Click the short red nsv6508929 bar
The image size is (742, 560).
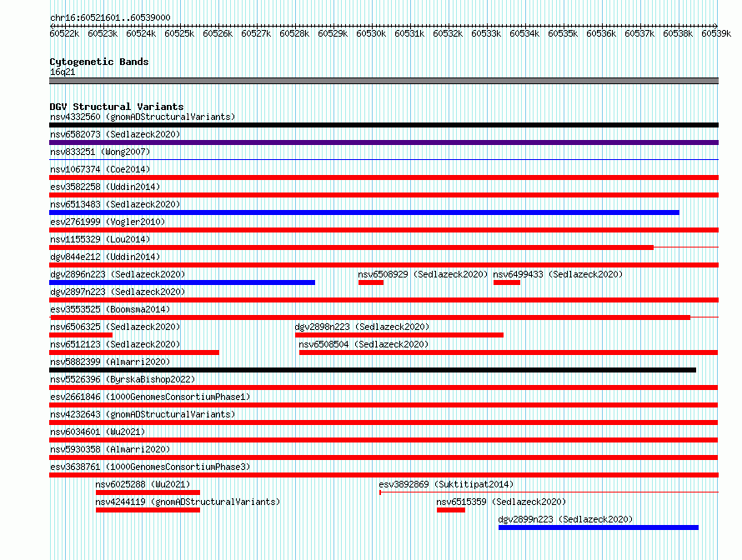(x=371, y=282)
